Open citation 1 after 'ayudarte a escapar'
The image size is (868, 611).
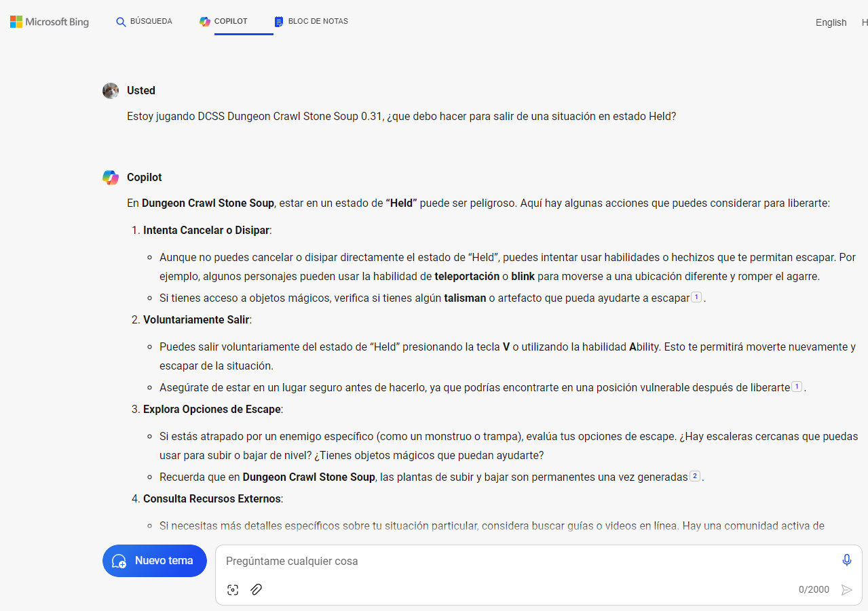pos(696,297)
